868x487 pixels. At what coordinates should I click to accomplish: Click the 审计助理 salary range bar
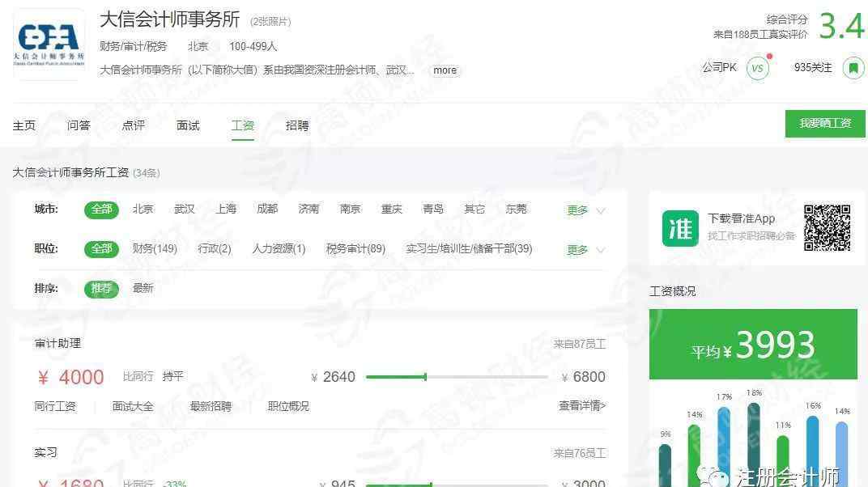pos(457,377)
